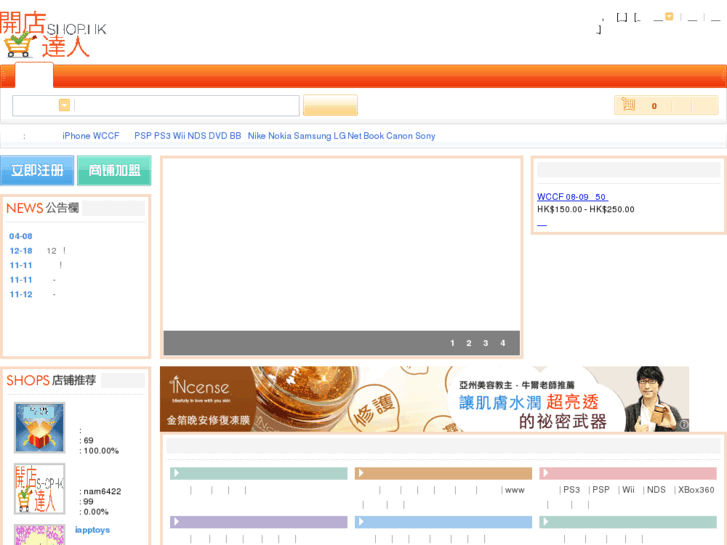Viewport: 727px width, 545px height.
Task: Expand the tan category bar above the www link
Action: coord(443,473)
